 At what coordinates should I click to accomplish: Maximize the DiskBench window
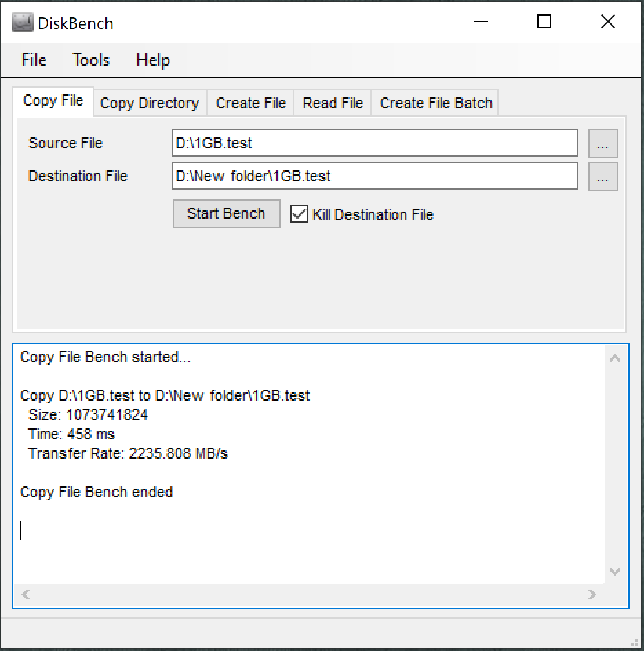point(544,21)
